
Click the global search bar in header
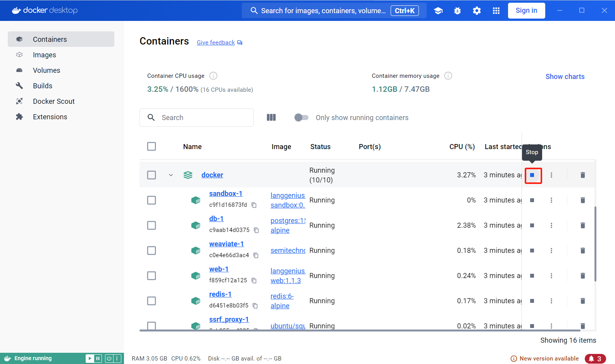[334, 10]
